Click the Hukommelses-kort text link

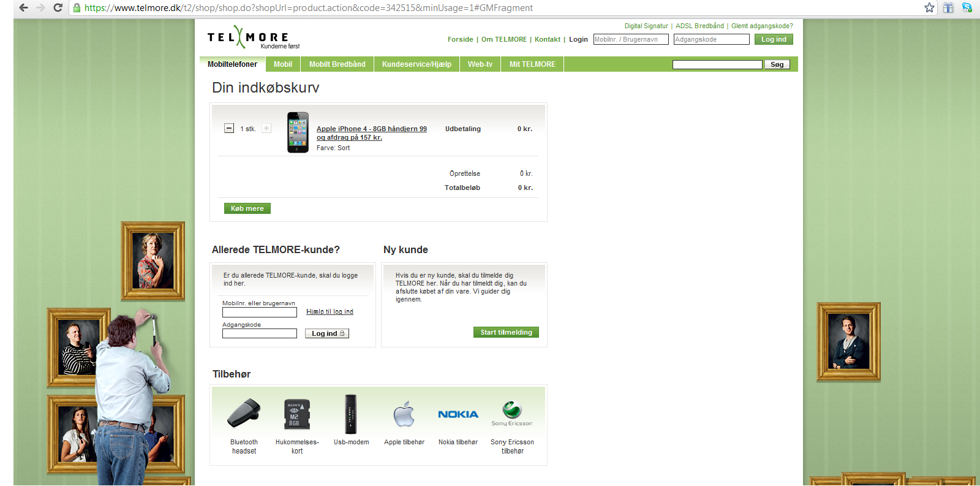pos(297,446)
